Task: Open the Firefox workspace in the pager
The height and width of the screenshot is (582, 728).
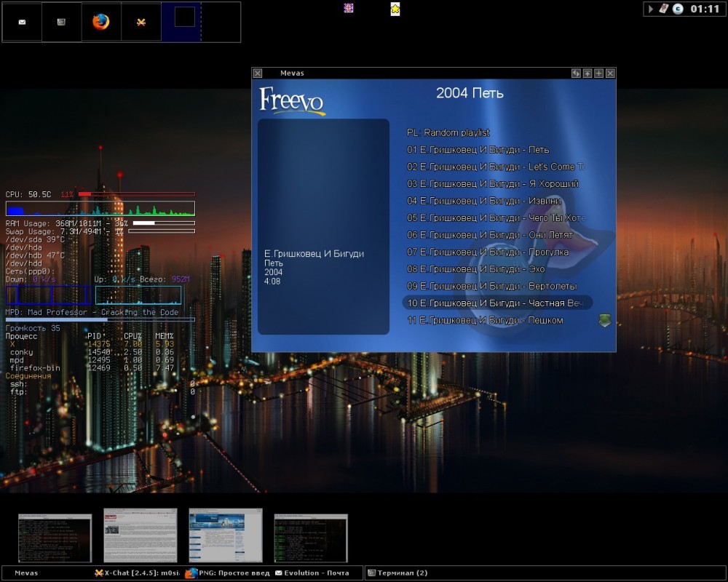Action: pyautogui.click(x=100, y=22)
